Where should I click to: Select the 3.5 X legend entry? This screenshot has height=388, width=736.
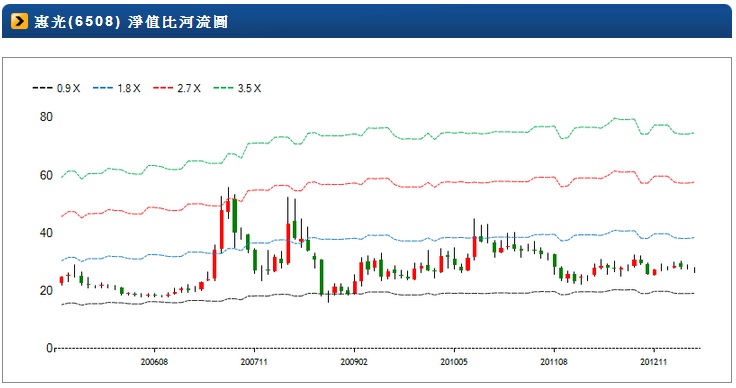point(237,88)
